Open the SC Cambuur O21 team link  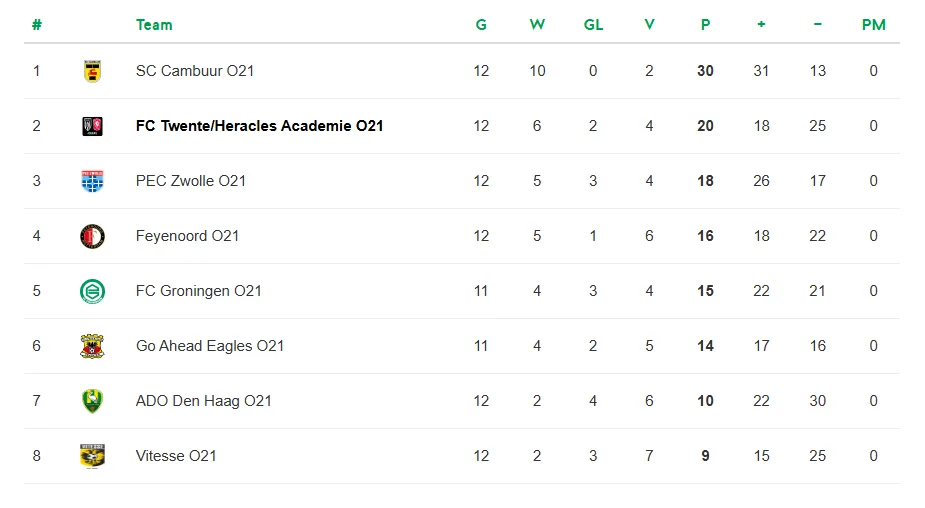point(195,71)
